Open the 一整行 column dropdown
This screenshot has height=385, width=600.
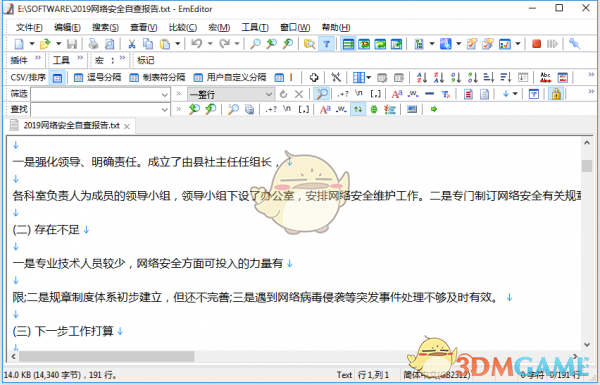pyautogui.click(x=269, y=94)
